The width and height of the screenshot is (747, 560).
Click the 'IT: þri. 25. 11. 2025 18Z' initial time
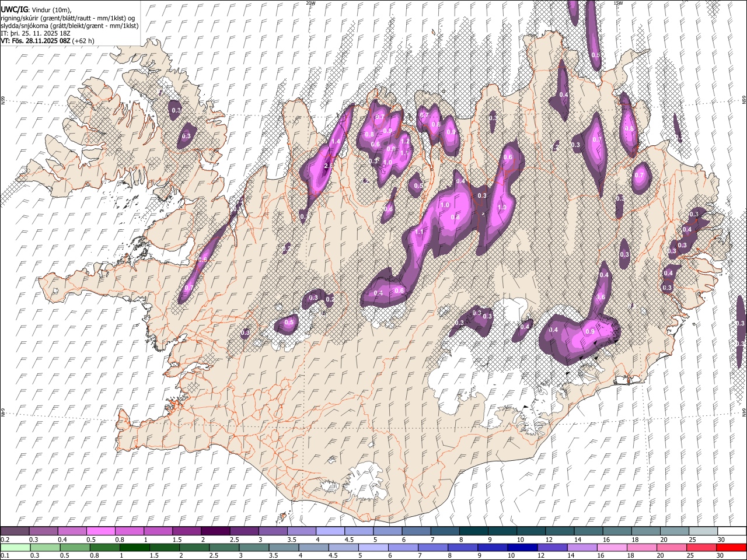click(x=35, y=33)
